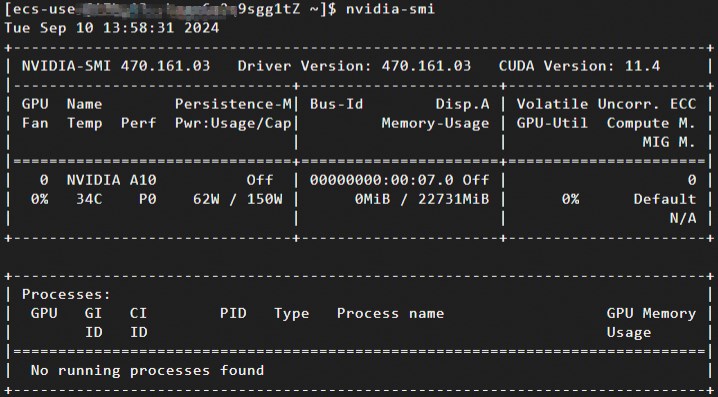Click the 'Process name' column header
This screenshot has width=718, height=397.
pos(390,313)
